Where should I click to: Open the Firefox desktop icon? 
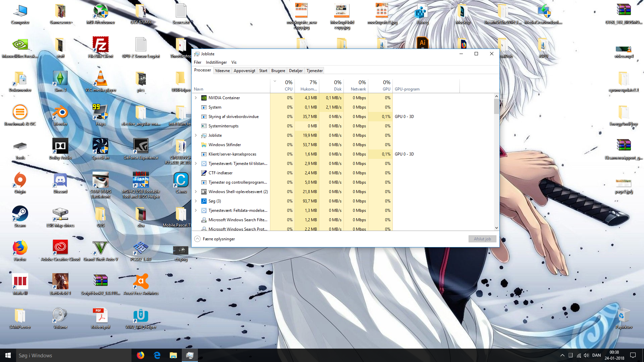tap(20, 251)
